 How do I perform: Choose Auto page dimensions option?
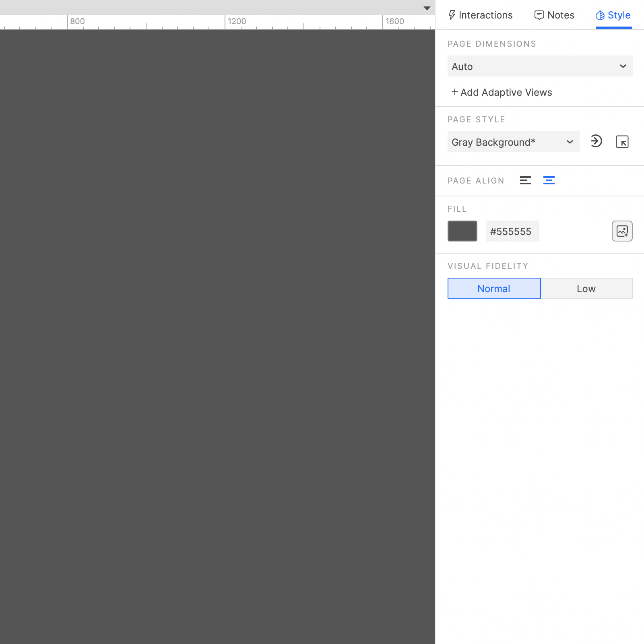point(539,66)
